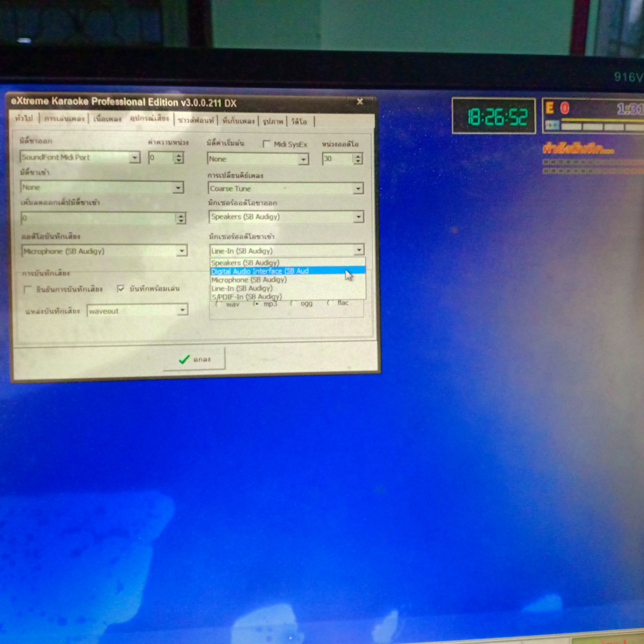Confirm settings with the ตกลง button

195,359
